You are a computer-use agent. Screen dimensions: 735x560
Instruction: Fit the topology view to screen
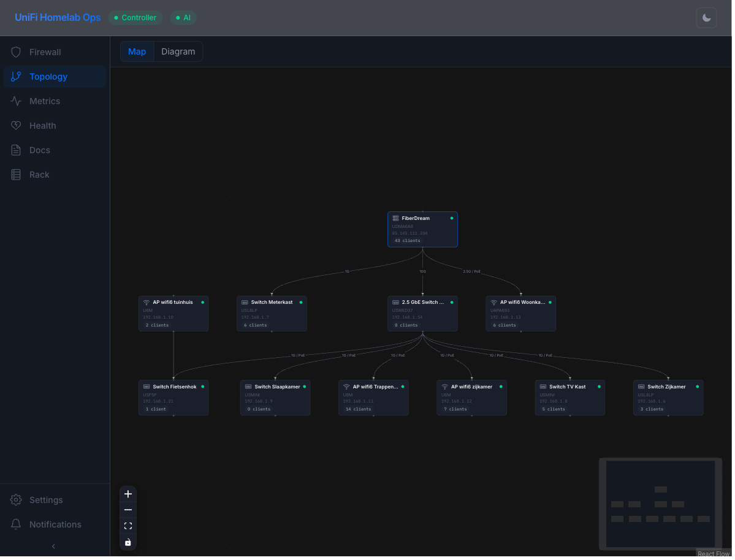tap(128, 526)
